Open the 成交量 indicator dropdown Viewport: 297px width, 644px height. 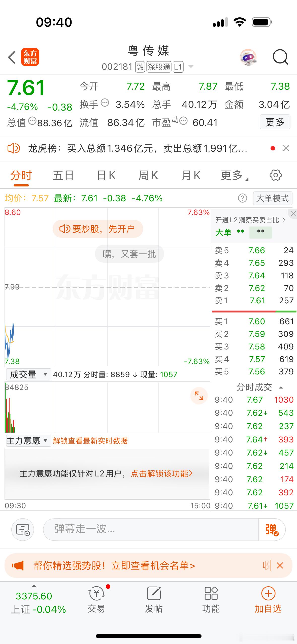point(28,374)
